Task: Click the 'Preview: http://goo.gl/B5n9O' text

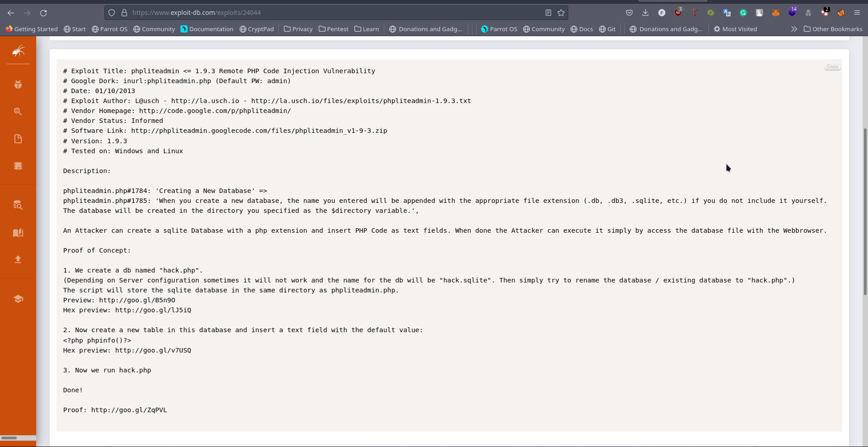Action: (x=119, y=300)
